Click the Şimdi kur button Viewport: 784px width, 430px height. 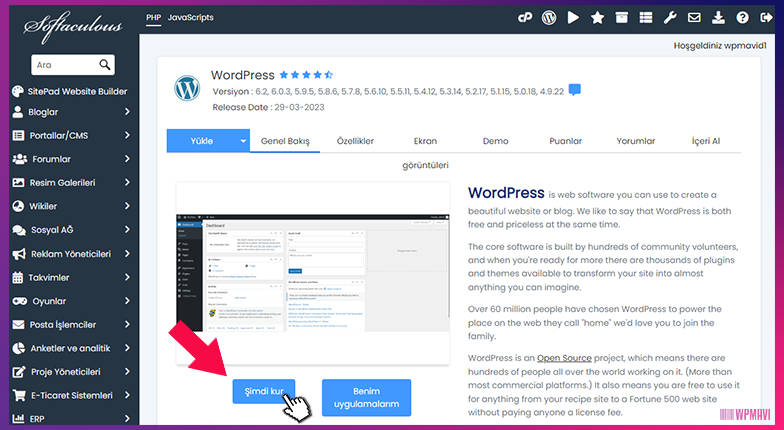point(264,391)
